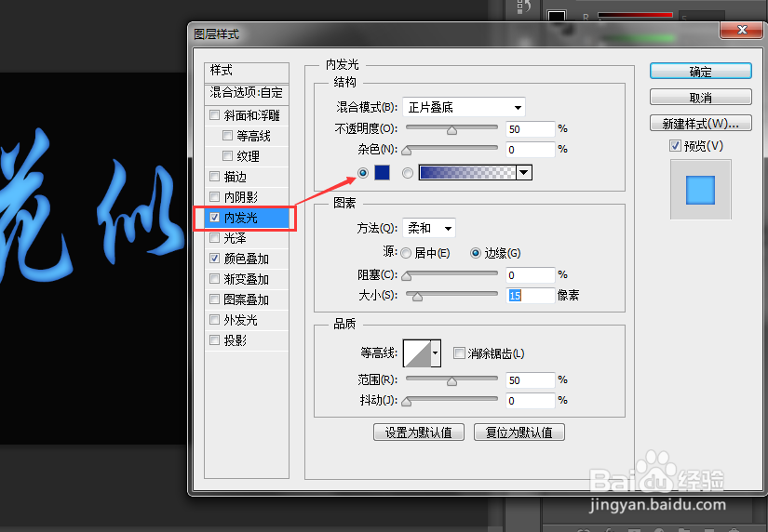Confirm with the 确定 button
This screenshot has width=768, height=532.
pyautogui.click(x=700, y=72)
